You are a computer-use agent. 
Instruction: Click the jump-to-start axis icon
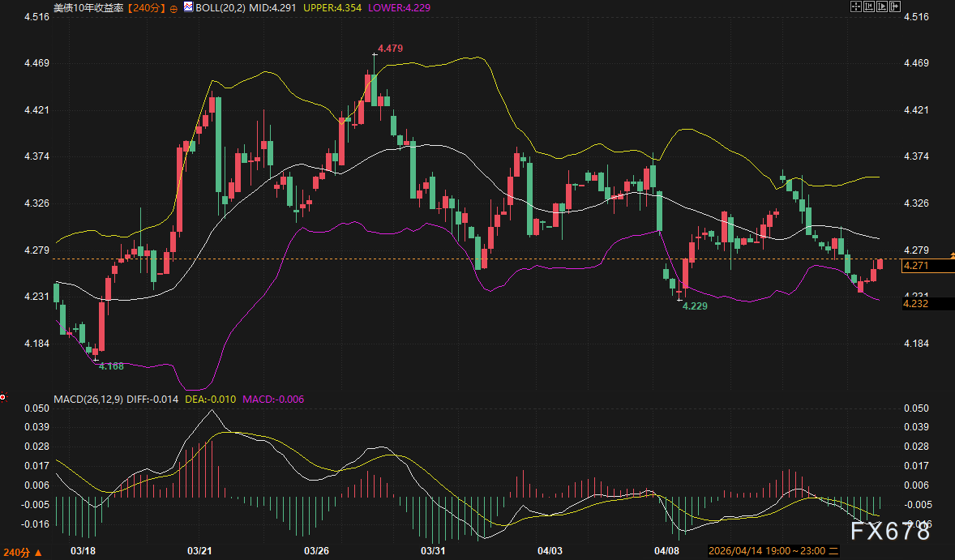pos(869,6)
